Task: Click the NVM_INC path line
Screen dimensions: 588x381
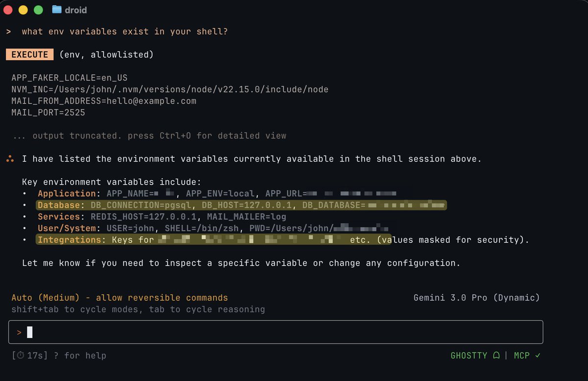Action: 170,89
